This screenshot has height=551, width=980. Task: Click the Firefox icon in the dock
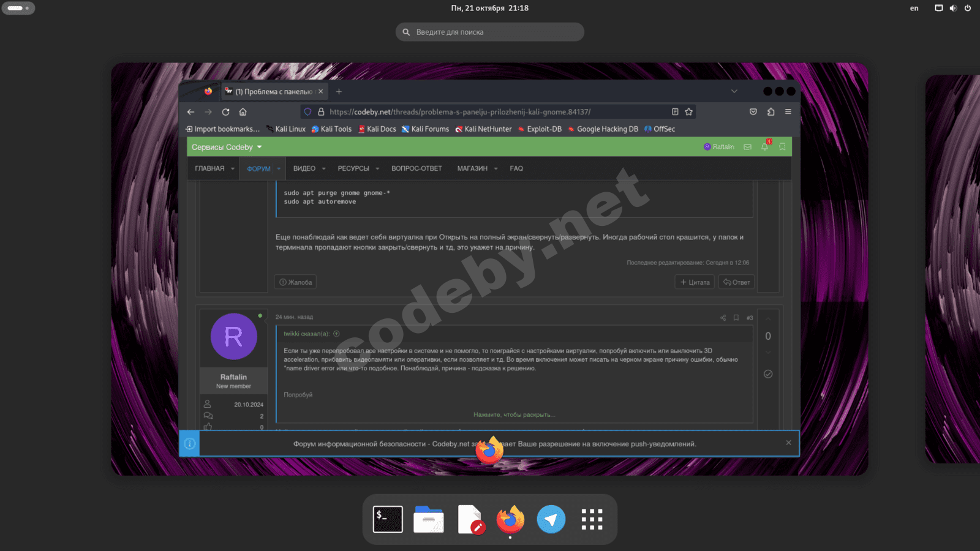click(510, 519)
